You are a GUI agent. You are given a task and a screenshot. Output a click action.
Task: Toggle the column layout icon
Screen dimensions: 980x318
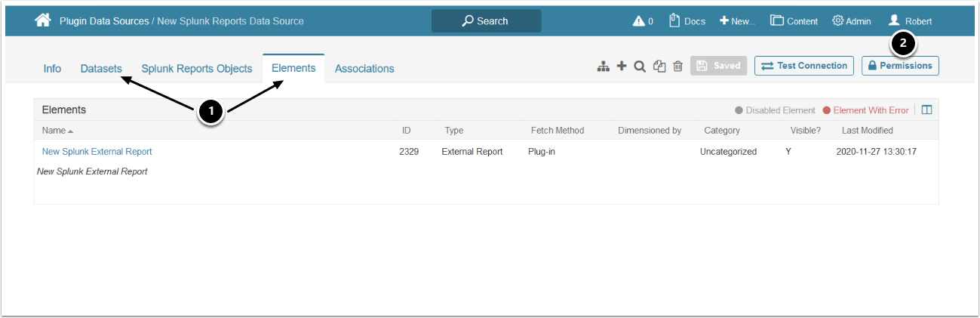(x=926, y=110)
